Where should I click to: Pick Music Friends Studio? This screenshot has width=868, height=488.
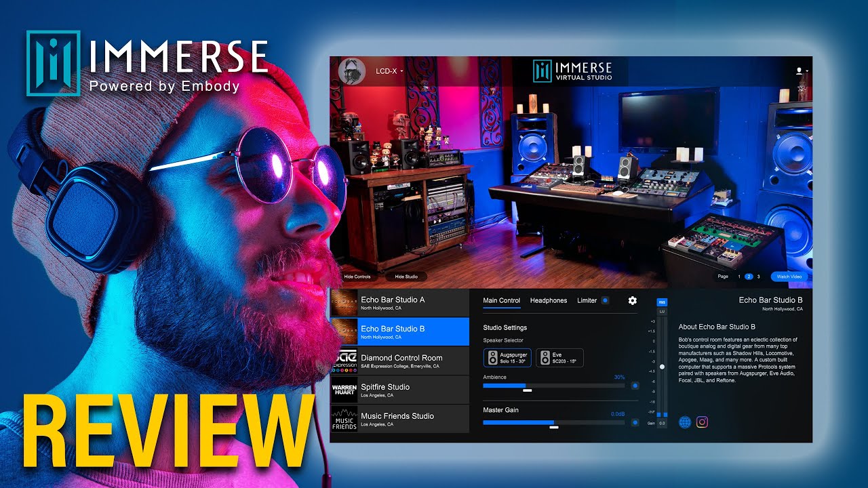[399, 419]
